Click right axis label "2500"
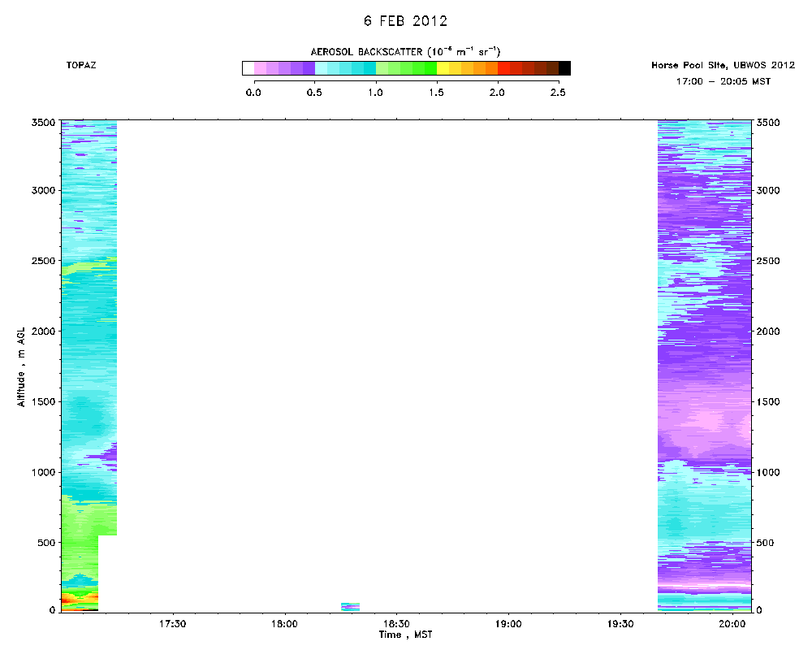The width and height of the screenshot is (812, 650). [x=768, y=261]
